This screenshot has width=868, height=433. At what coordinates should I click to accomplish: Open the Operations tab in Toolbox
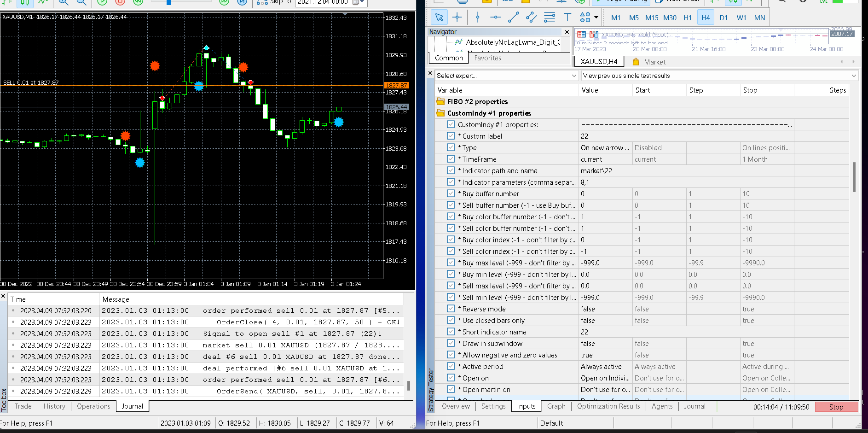click(x=93, y=406)
